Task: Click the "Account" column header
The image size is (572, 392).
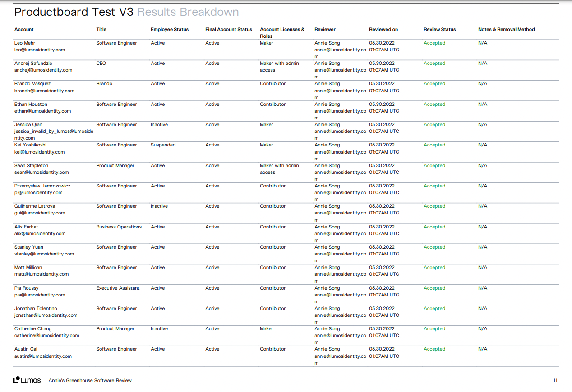Action: click(24, 30)
